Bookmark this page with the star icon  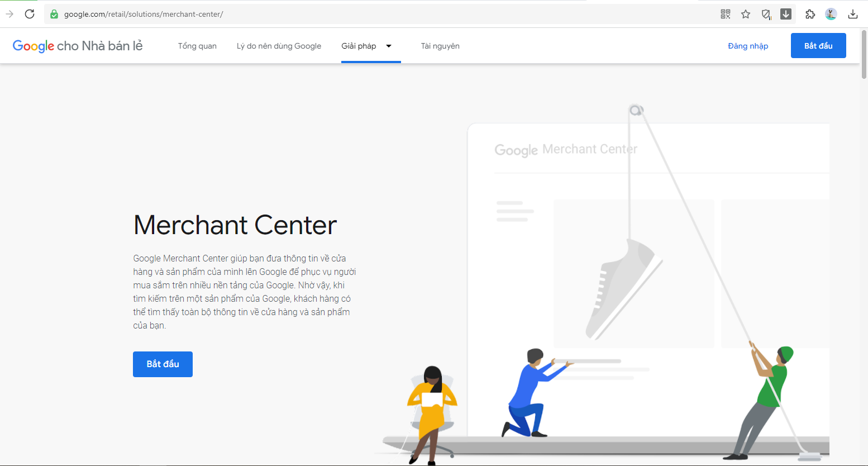tap(746, 15)
